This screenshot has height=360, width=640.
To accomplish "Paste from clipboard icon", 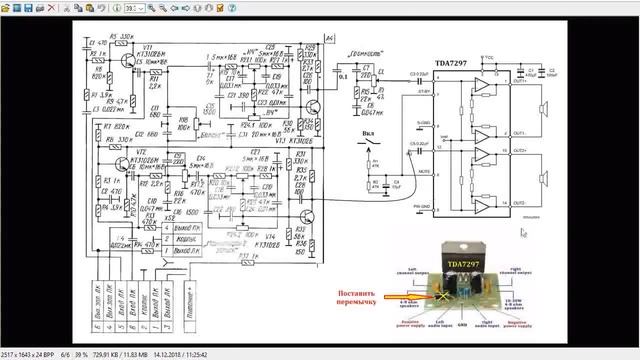I will tap(90, 8).
